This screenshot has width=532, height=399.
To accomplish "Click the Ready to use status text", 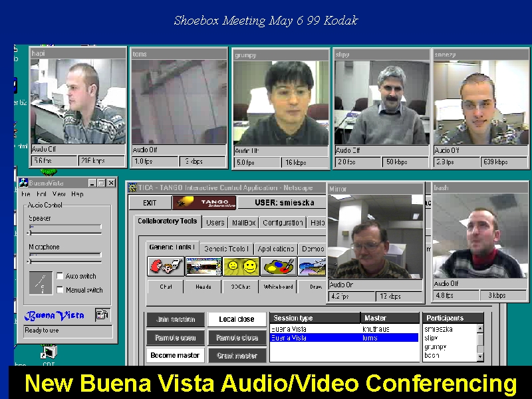I will point(42,330).
